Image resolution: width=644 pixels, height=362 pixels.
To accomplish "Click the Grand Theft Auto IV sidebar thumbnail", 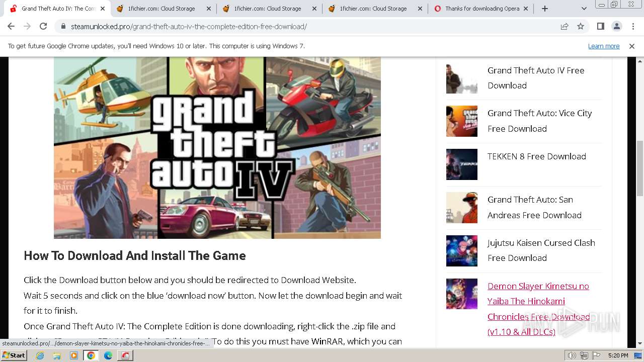I will click(462, 78).
